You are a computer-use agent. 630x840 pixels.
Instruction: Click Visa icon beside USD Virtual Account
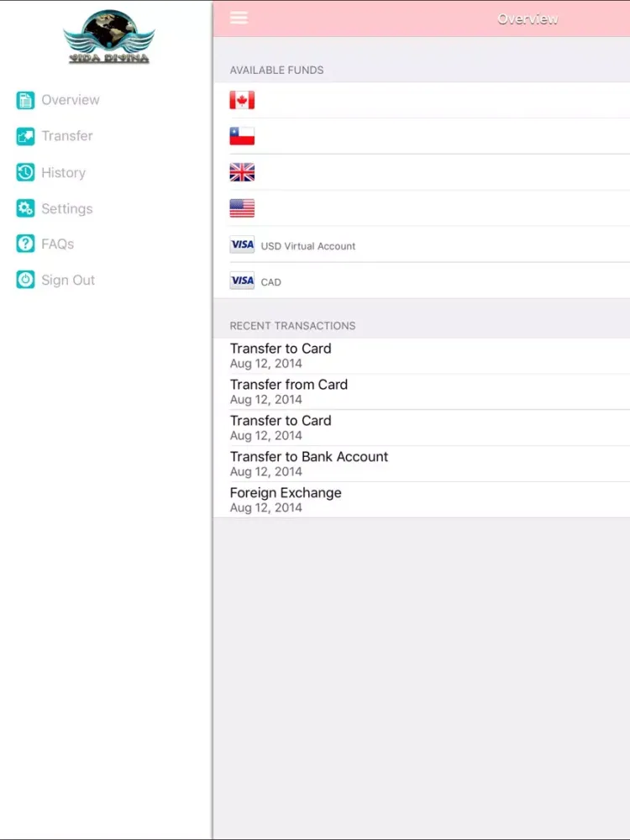[x=242, y=244]
